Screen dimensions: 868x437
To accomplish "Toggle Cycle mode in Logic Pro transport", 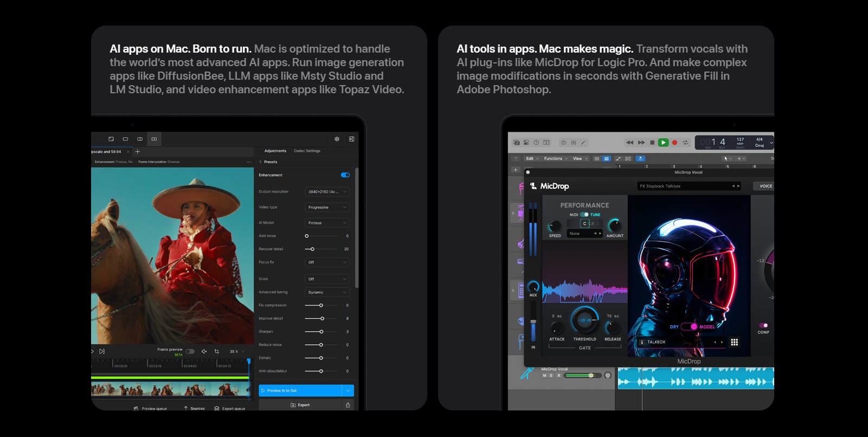I will [686, 143].
